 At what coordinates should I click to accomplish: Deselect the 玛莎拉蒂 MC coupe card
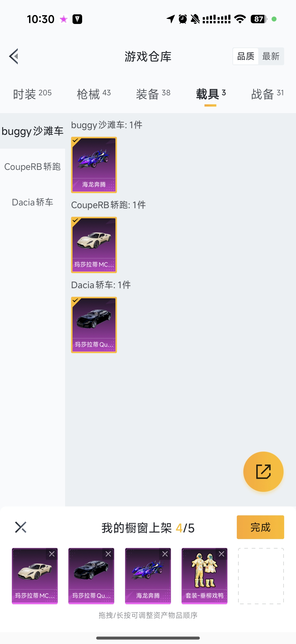tap(94, 245)
